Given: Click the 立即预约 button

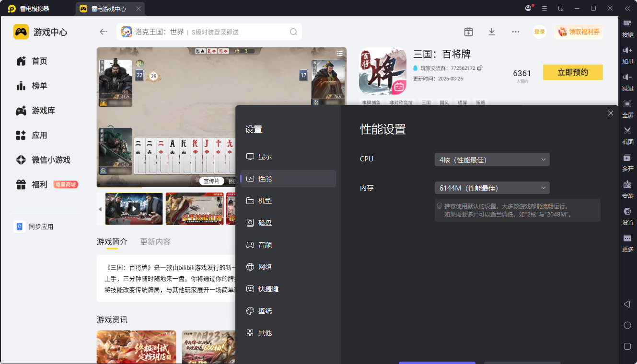Looking at the screenshot, I should click(x=572, y=73).
